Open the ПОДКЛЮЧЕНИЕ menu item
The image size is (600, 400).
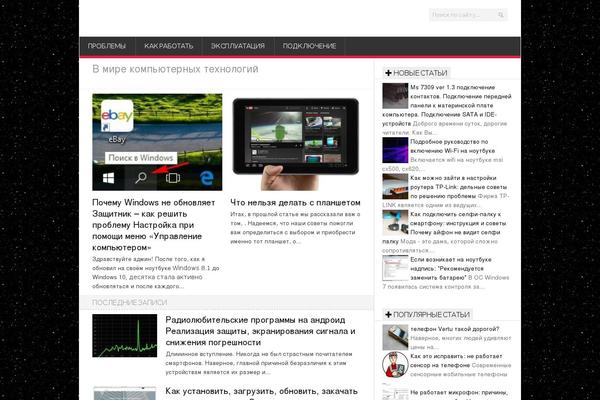tap(309, 46)
